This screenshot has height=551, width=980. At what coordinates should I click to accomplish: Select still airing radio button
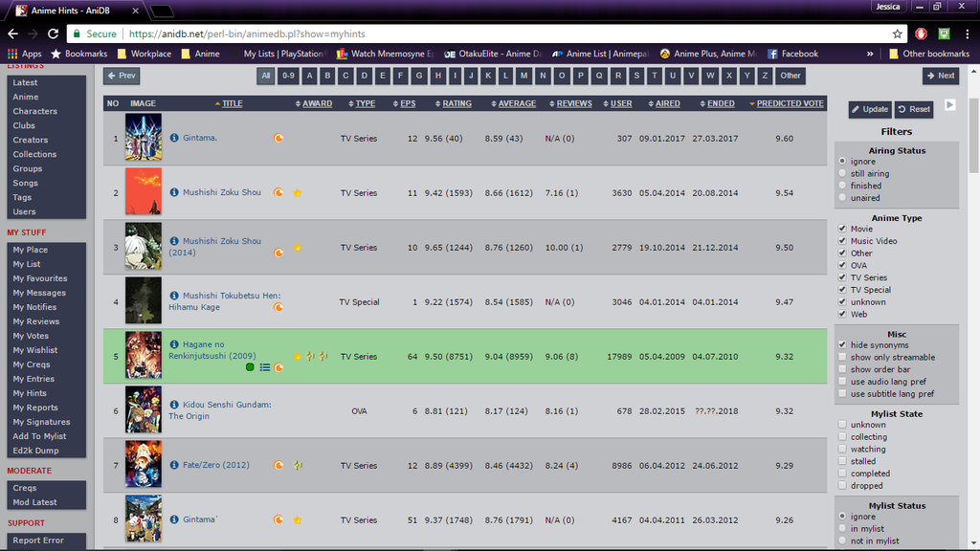click(842, 174)
